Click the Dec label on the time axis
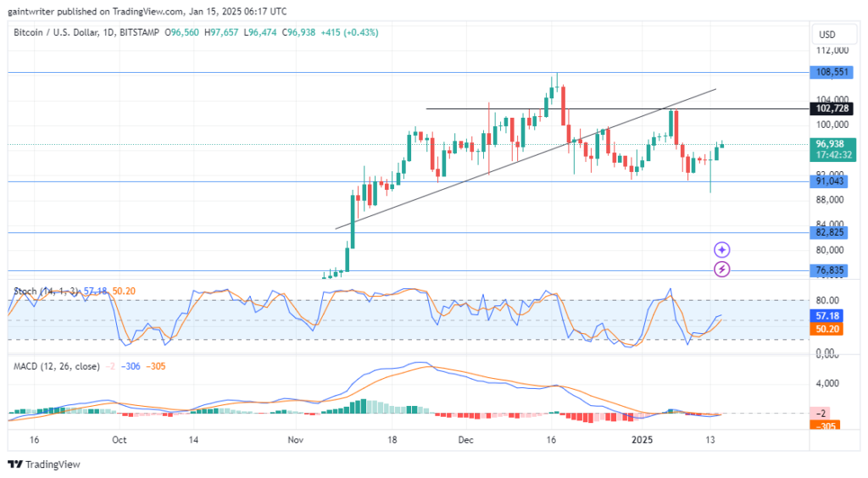 (465, 440)
